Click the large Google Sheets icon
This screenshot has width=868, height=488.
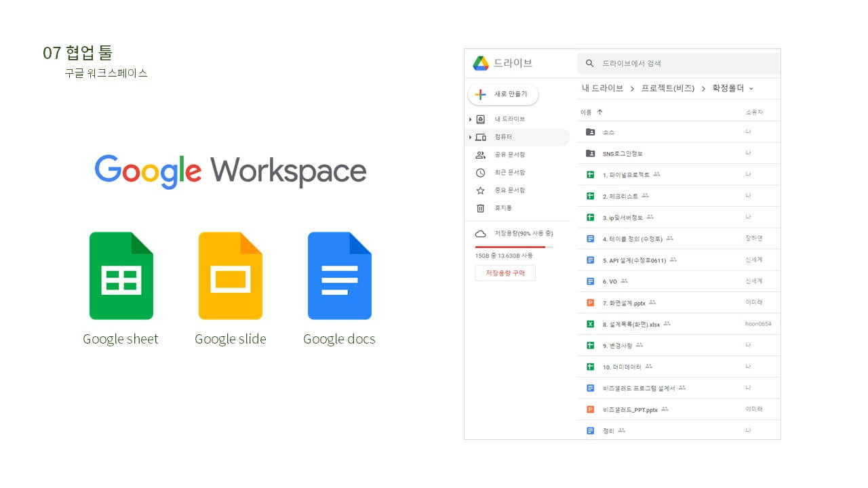pos(121,275)
